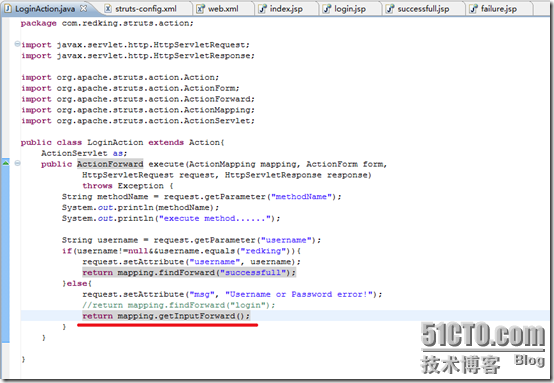
Task: Close the LoginAction.java editor tab
Action: (x=83, y=8)
